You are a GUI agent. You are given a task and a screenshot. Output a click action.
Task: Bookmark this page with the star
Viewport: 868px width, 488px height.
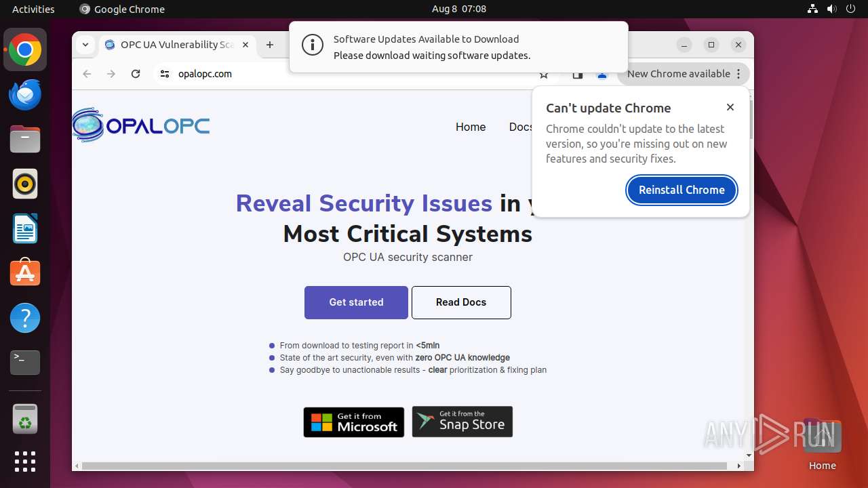(x=543, y=75)
